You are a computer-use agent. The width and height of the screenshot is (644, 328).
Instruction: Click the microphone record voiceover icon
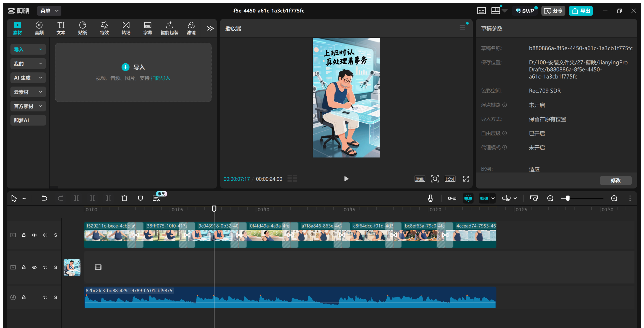coord(430,198)
